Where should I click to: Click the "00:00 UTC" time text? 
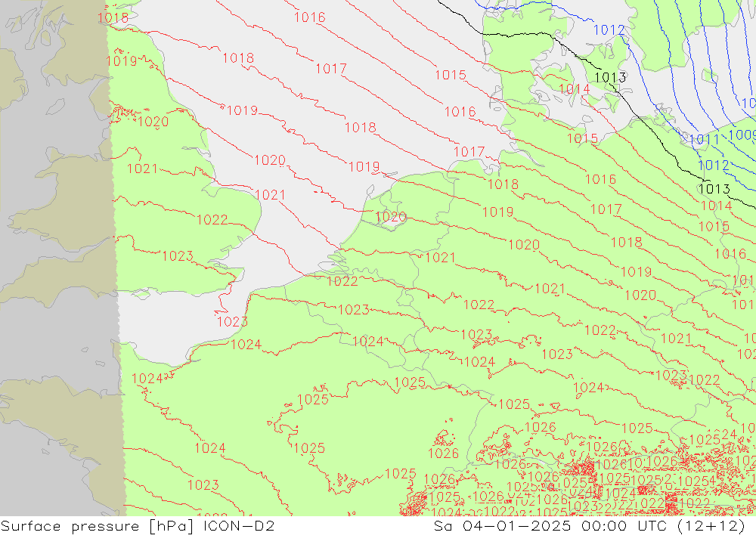pos(624,525)
